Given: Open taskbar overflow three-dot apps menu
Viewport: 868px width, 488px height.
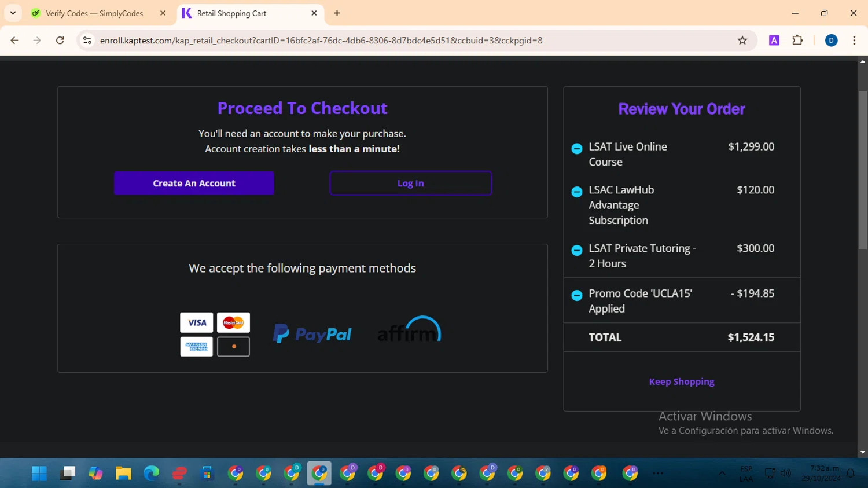Looking at the screenshot, I should coord(658,474).
